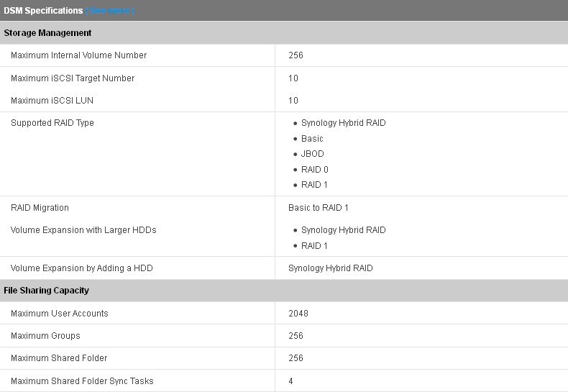This screenshot has height=392, width=568.
Task: Click the Sync Tasks value 4
Action: (290, 381)
